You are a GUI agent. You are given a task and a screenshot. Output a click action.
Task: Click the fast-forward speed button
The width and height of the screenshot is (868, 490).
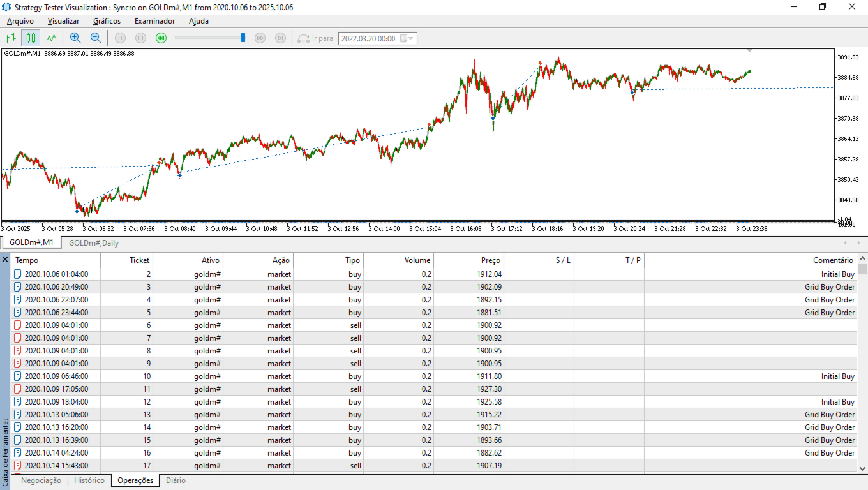[x=260, y=38]
